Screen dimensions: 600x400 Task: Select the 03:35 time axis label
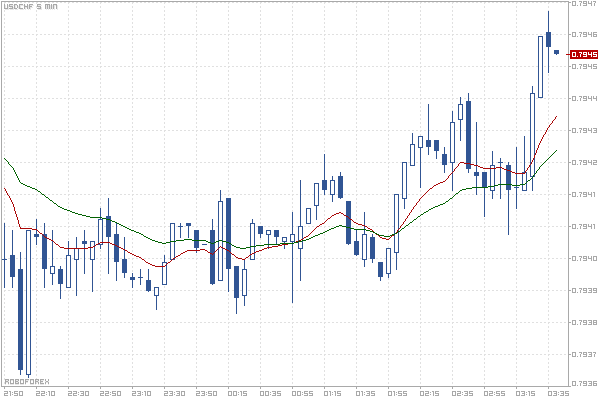(557, 393)
